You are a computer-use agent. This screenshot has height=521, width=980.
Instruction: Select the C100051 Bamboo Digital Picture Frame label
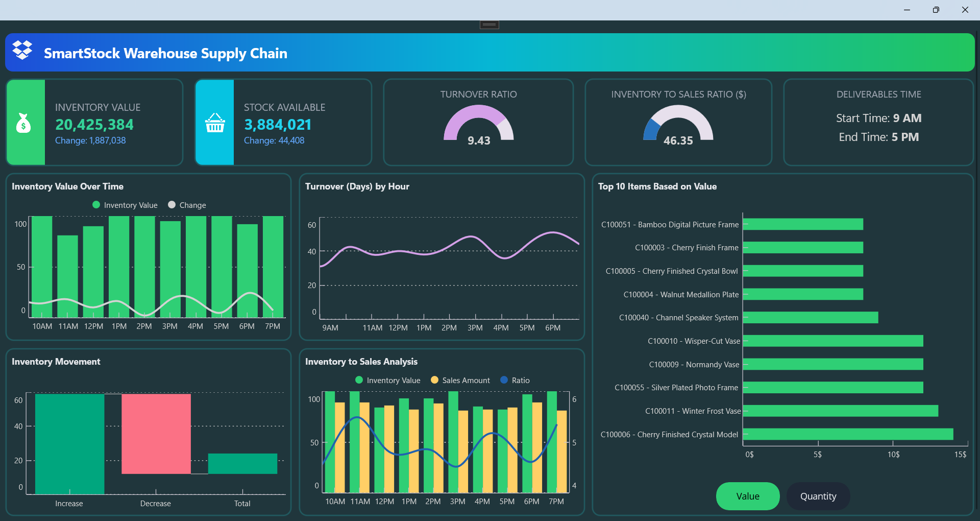coord(669,224)
